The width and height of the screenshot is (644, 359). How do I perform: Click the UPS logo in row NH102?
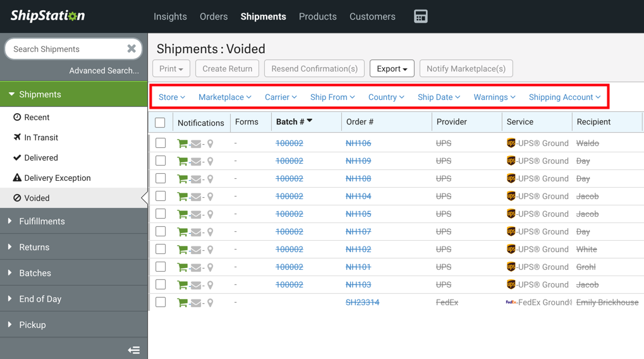pyautogui.click(x=511, y=249)
